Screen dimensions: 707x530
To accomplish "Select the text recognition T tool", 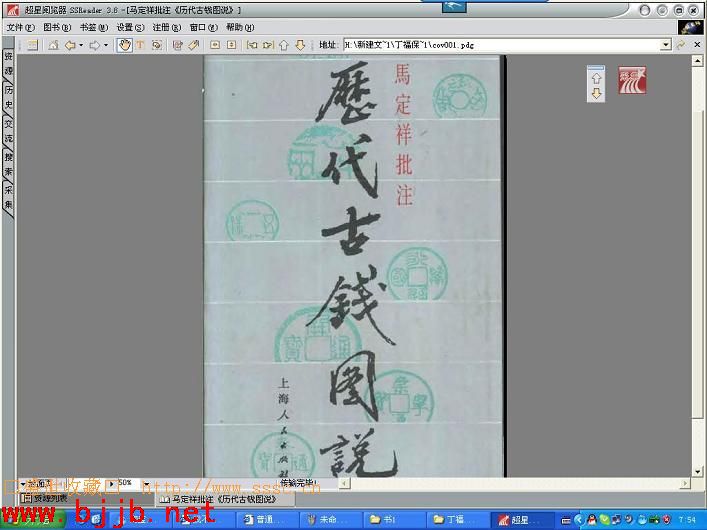I will pyautogui.click(x=140, y=45).
